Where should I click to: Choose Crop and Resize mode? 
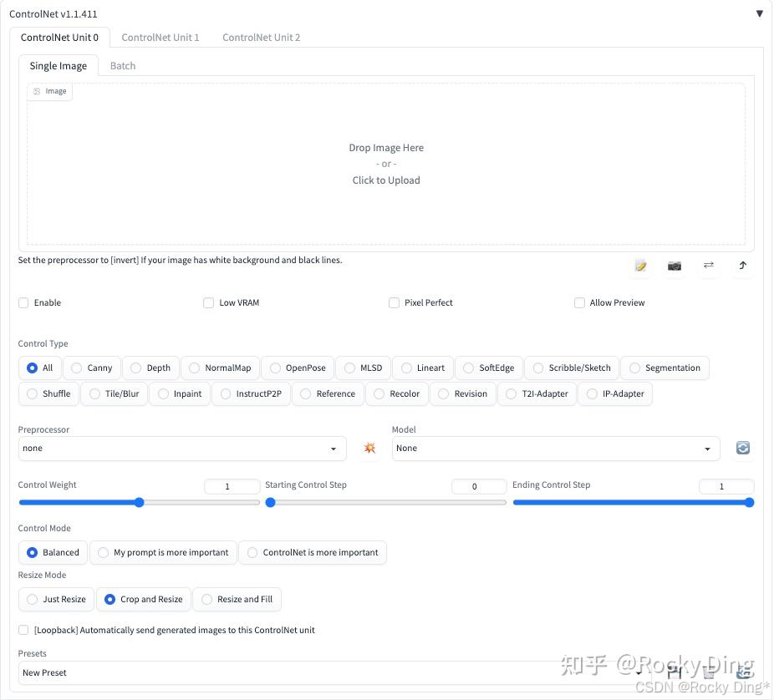(144, 600)
